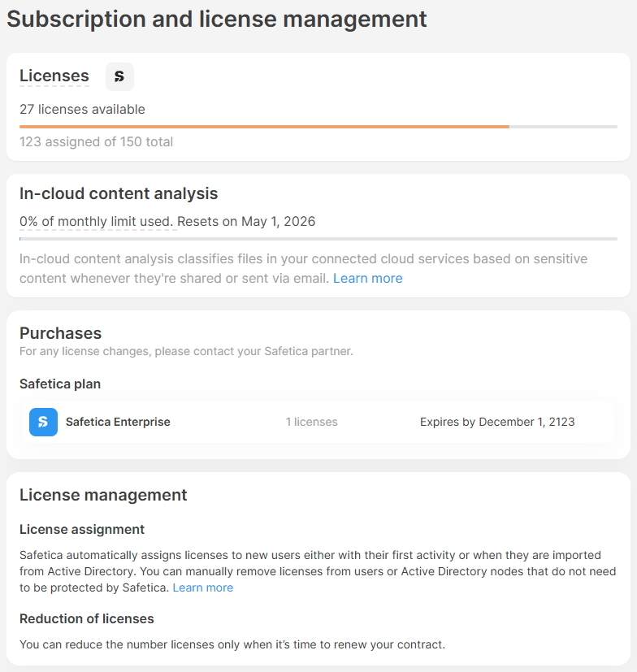637x672 pixels.
Task: Select the Safetica Enterprise plan name
Action: 118,422
